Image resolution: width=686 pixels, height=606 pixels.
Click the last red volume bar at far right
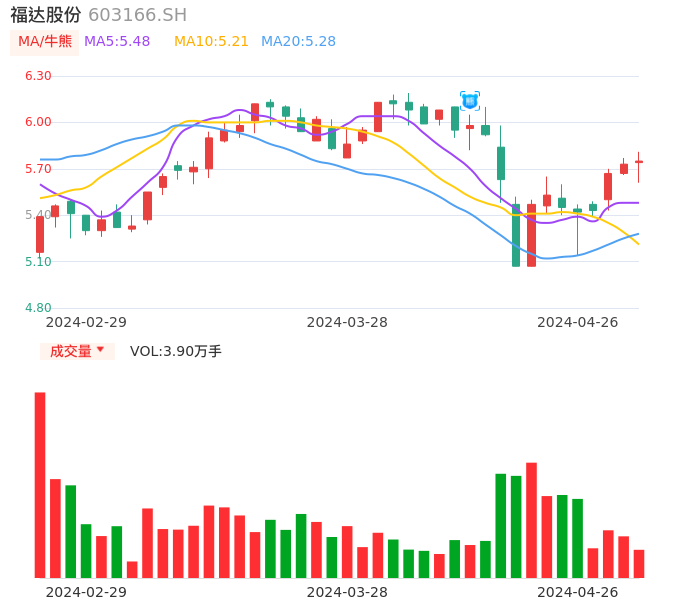639,563
